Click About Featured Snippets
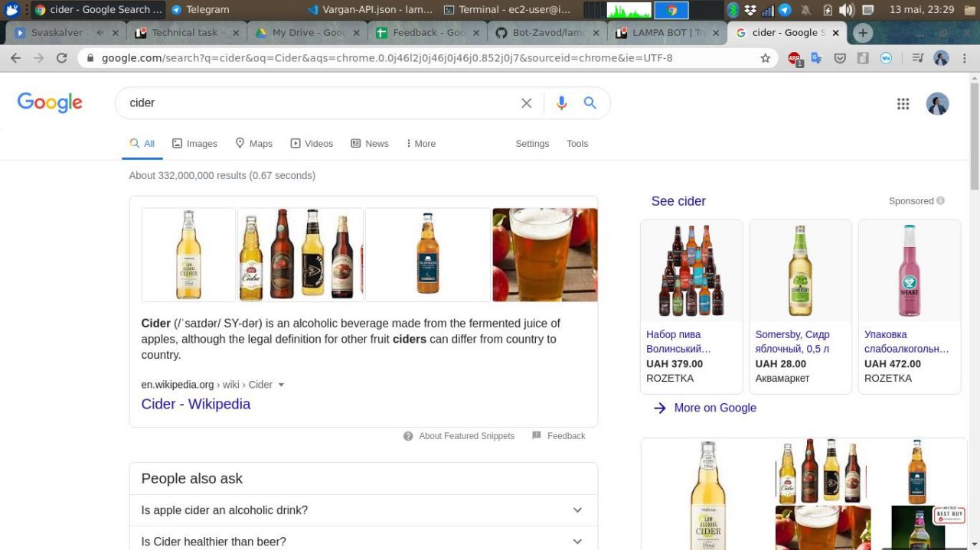The height and width of the screenshot is (550, 980). point(459,436)
